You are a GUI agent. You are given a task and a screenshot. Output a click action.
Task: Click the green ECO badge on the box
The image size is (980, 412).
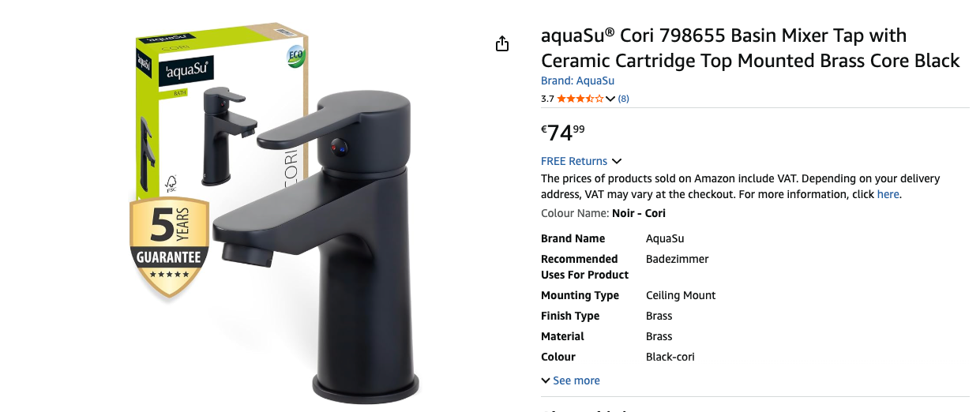(x=296, y=58)
